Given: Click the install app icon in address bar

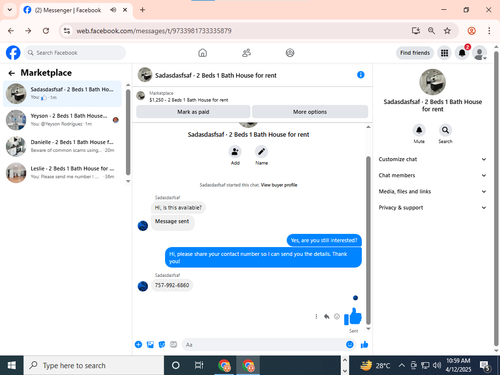Looking at the screenshot, I should (416, 31).
